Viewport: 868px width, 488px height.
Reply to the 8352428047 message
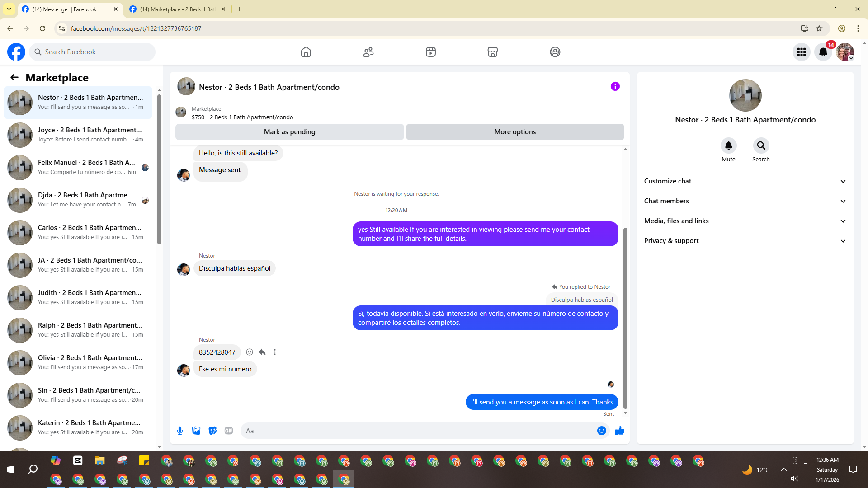[262, 352]
